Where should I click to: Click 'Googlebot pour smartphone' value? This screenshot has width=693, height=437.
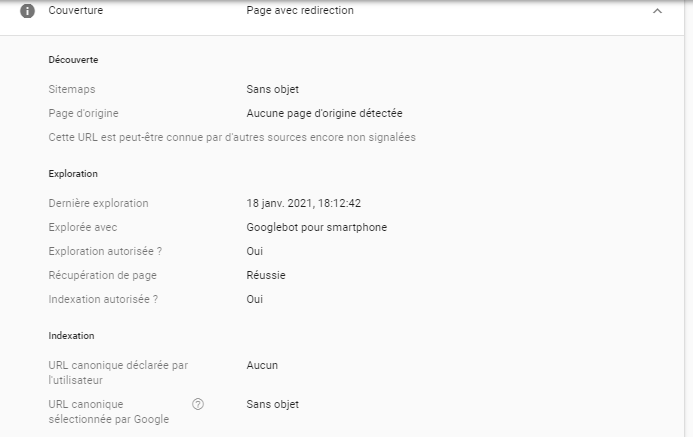(316, 227)
